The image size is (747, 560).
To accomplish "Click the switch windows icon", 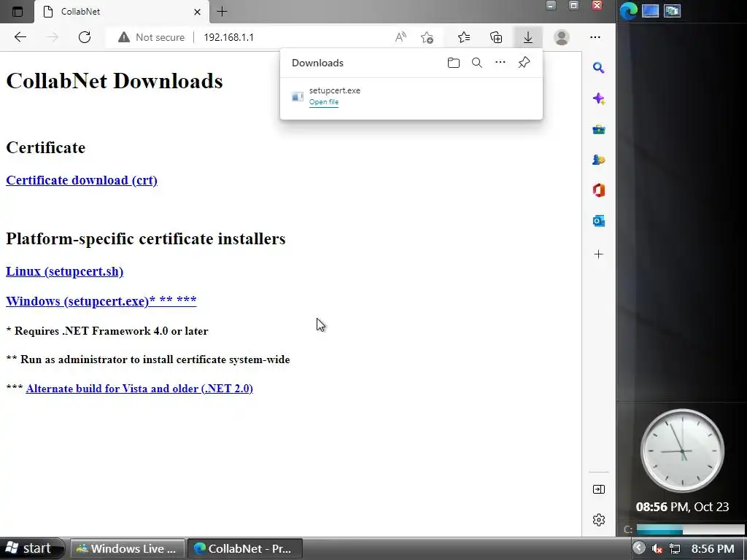I will (672, 10).
